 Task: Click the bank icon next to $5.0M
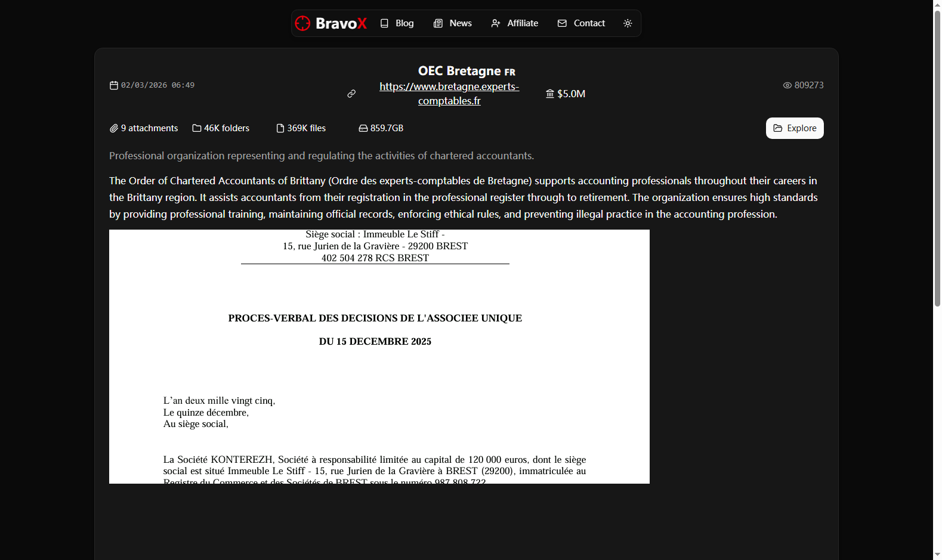550,94
